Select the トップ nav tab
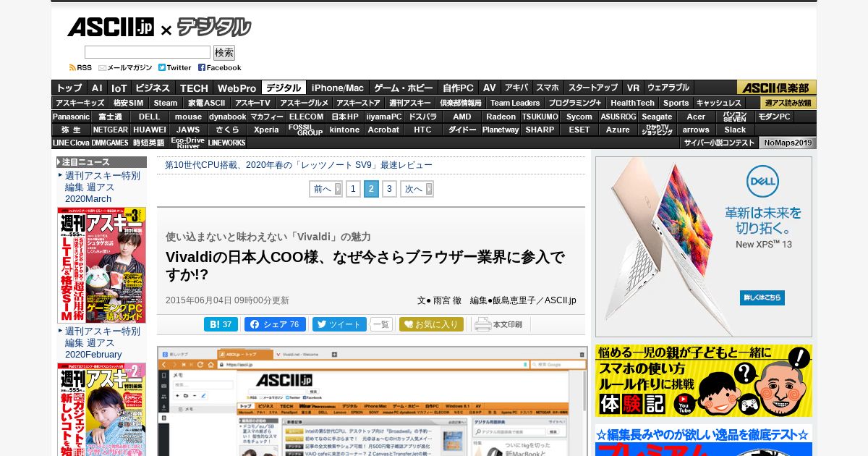Viewport: 868px width, 456px height. pyautogui.click(x=69, y=88)
